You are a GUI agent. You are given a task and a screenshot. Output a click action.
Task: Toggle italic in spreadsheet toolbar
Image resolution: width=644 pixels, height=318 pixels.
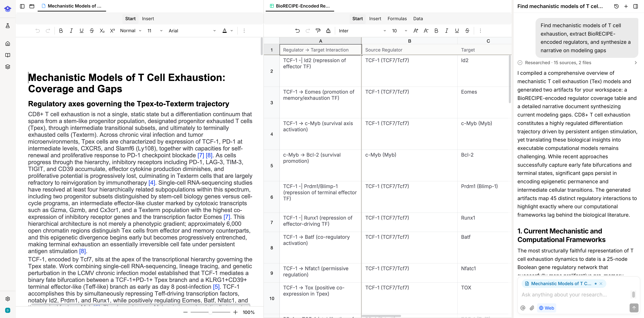[x=447, y=31]
